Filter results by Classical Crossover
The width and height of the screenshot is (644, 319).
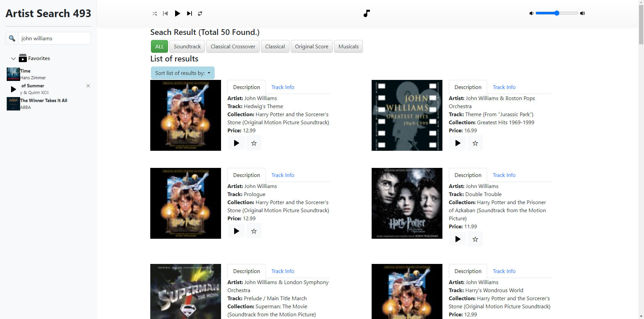click(x=233, y=46)
